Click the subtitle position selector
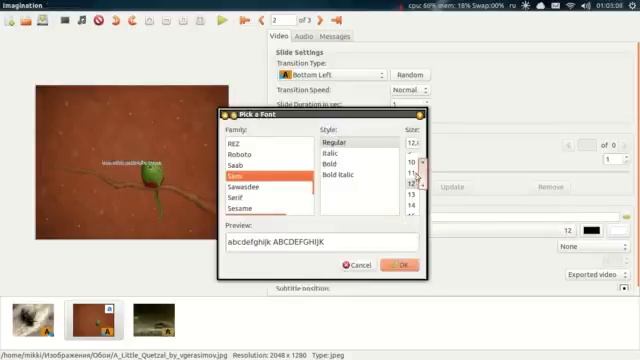640x360 pixels. coord(624,288)
